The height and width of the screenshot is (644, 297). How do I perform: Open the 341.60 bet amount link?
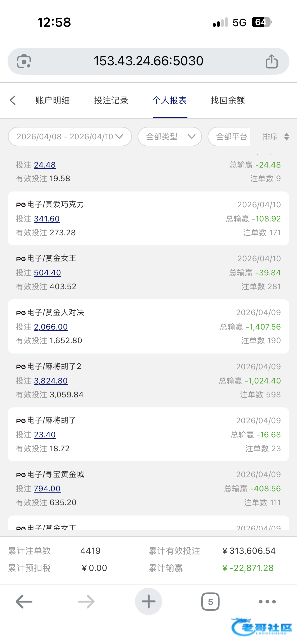[x=47, y=219]
